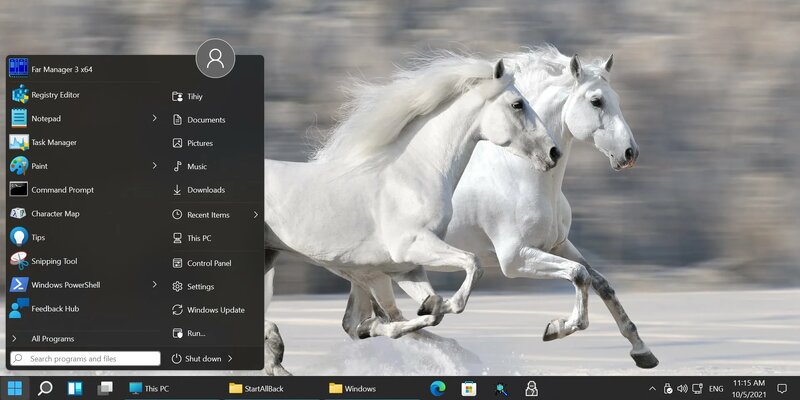
Task: Switch to This PC taskbar window
Action: pos(172,389)
